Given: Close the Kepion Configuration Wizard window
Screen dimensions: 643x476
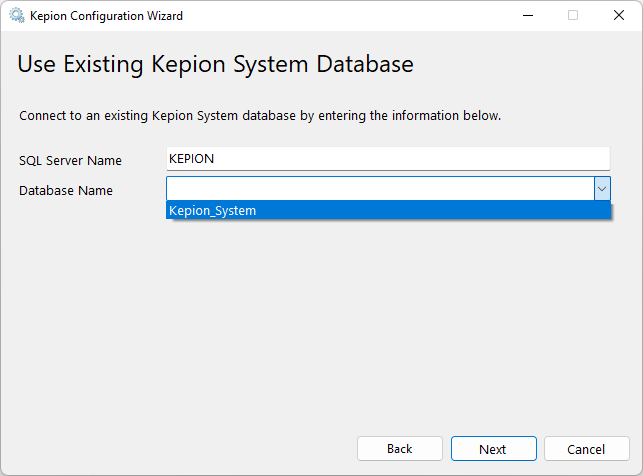Looking at the screenshot, I should tap(619, 16).
